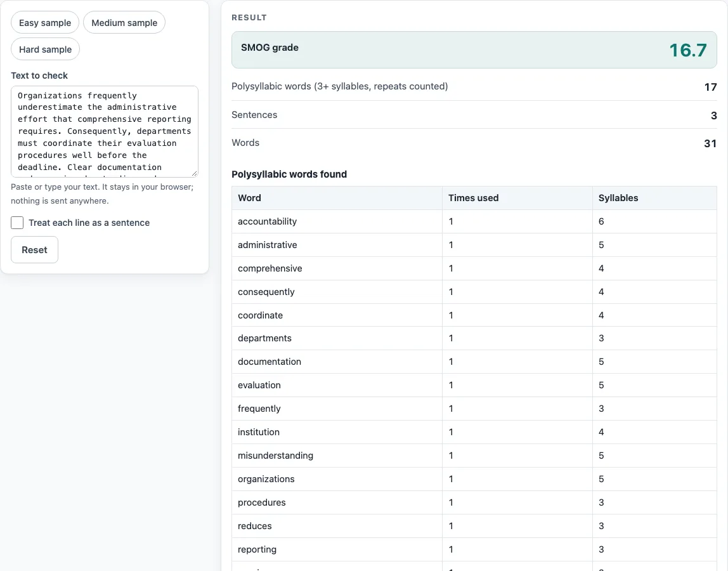The width and height of the screenshot is (728, 571).
Task: Click the 'Polysyllabic words found' heading
Action: 289,174
